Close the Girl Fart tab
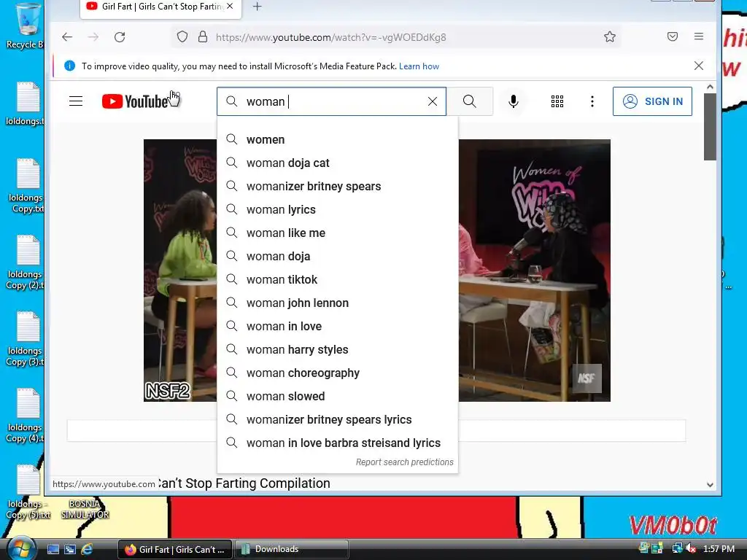 pos(230,6)
